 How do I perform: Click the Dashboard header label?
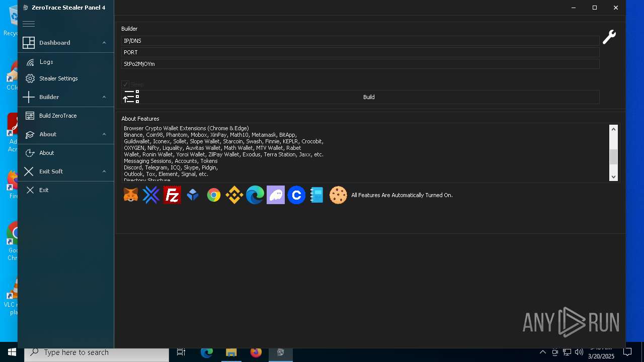point(55,43)
